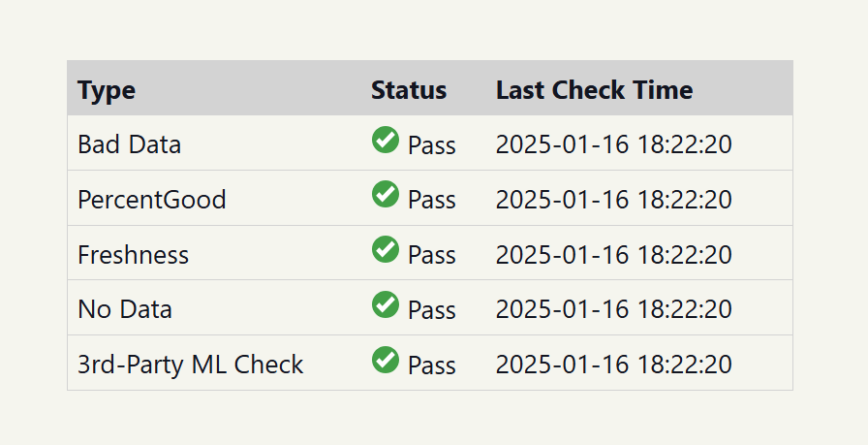Viewport: 868px width, 445px height.
Task: Click the Pass text in Bad Data row
Action: [432, 145]
